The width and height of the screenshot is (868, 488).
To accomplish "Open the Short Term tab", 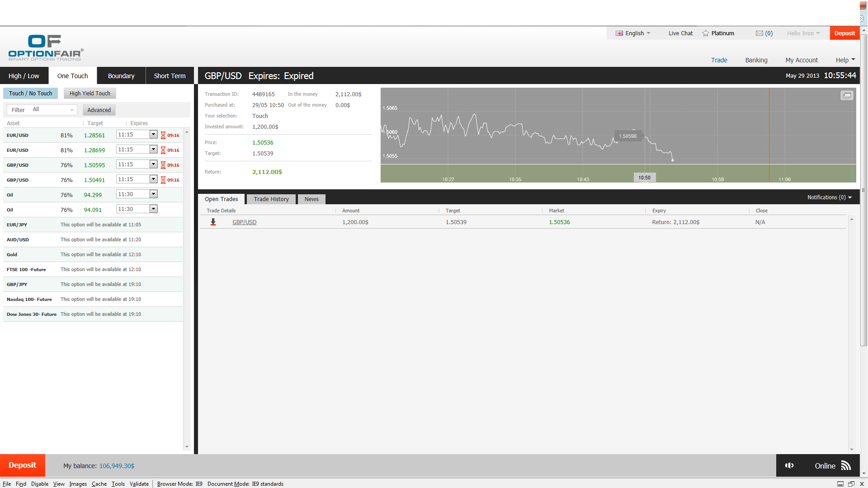I will [x=170, y=76].
